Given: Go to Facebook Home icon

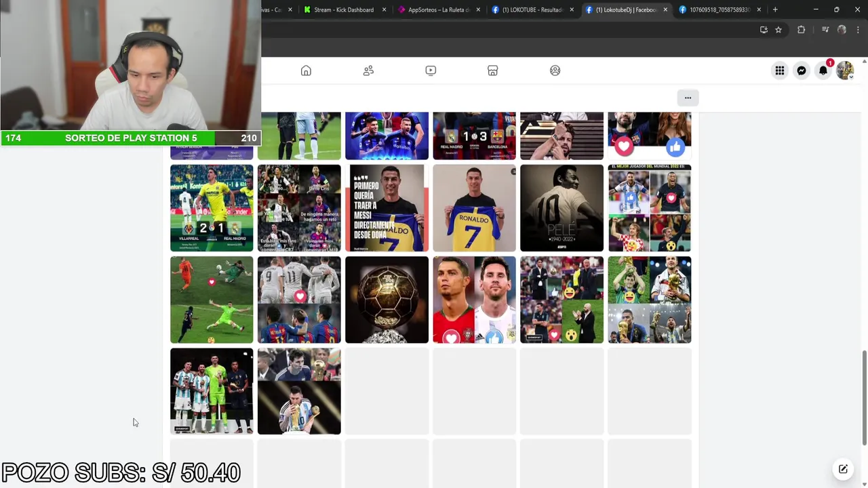Looking at the screenshot, I should pos(306,70).
